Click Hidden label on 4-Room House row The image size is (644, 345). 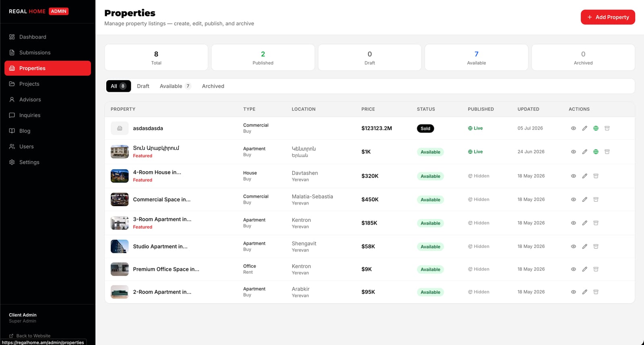(x=479, y=176)
